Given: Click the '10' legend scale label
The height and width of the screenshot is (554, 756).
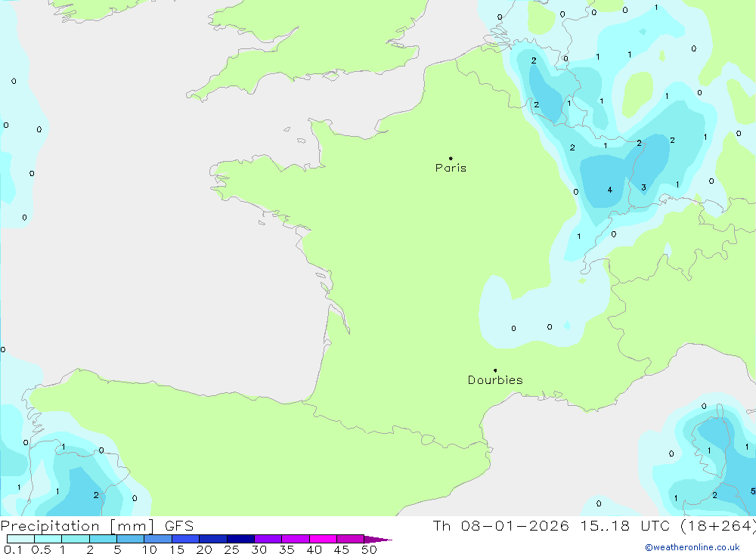Looking at the screenshot, I should click(x=150, y=549).
